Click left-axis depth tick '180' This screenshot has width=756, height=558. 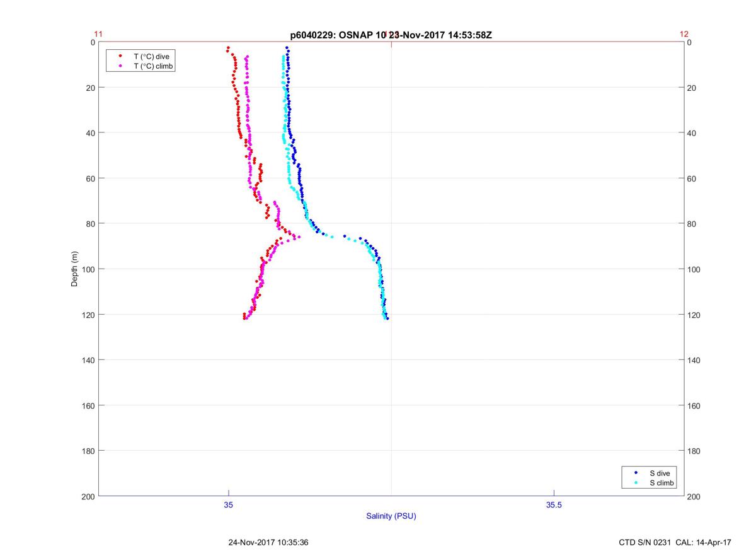coord(89,451)
